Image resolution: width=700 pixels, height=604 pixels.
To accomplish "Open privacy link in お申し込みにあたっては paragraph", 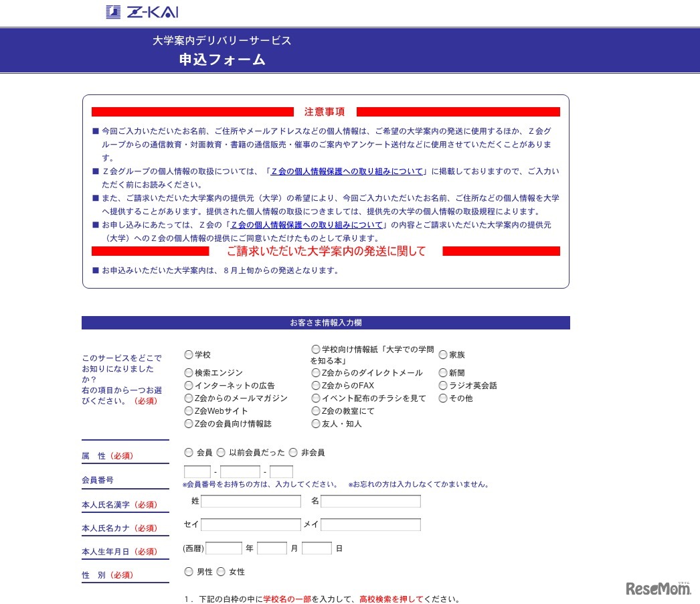I will click(307, 225).
